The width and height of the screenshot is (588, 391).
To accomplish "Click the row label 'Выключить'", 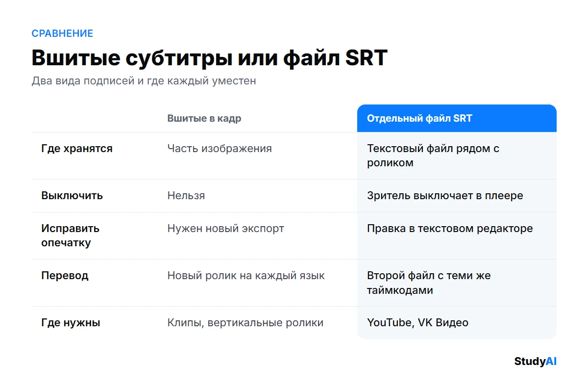I will tap(72, 196).
